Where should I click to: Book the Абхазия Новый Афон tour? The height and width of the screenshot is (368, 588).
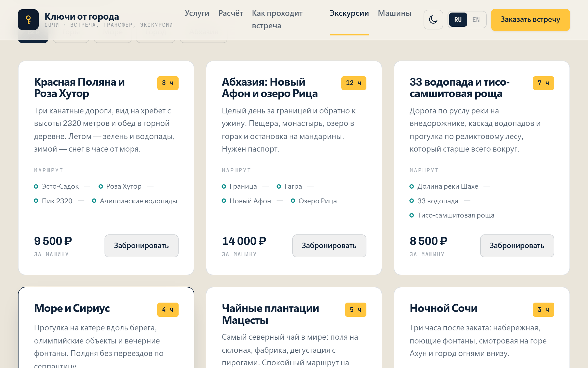coord(329,246)
